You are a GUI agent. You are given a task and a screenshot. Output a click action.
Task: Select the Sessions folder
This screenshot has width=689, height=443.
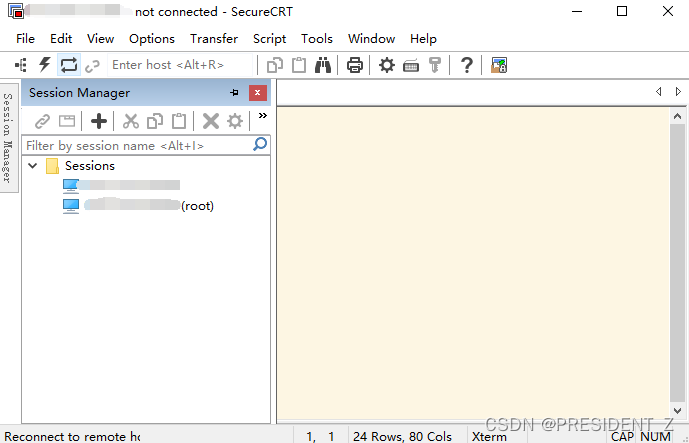pos(90,166)
